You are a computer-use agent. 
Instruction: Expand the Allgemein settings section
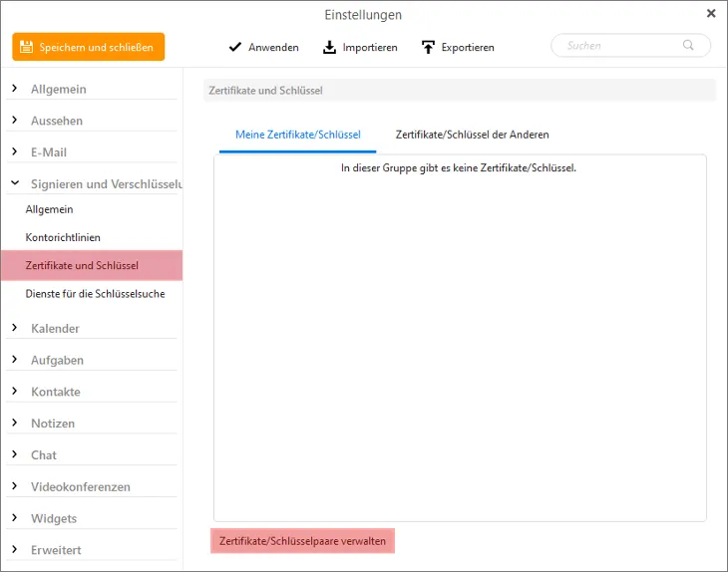[x=15, y=89]
